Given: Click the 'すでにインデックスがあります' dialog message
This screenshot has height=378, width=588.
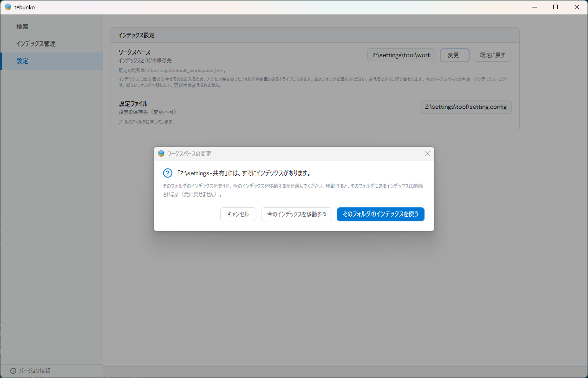Looking at the screenshot, I should pyautogui.click(x=243, y=173).
